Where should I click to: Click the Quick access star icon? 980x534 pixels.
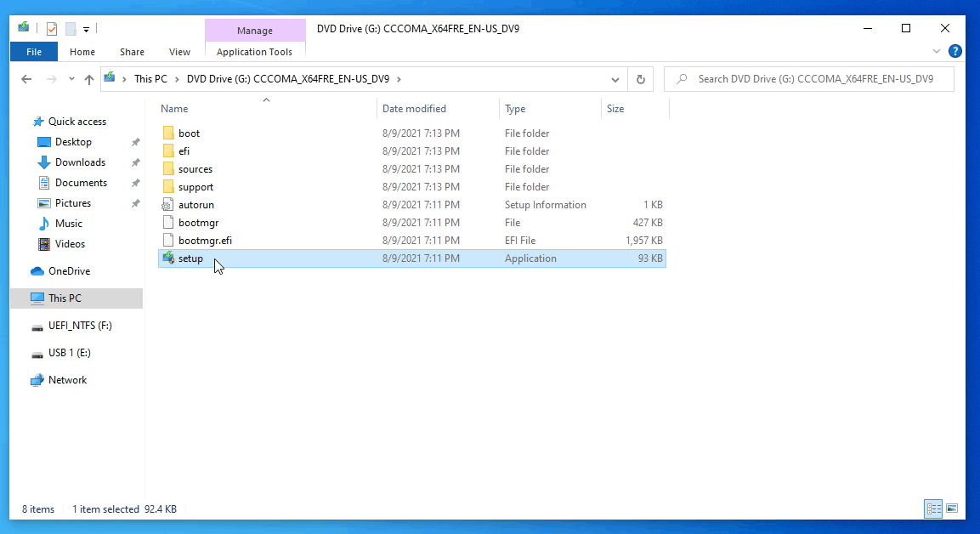tap(39, 122)
